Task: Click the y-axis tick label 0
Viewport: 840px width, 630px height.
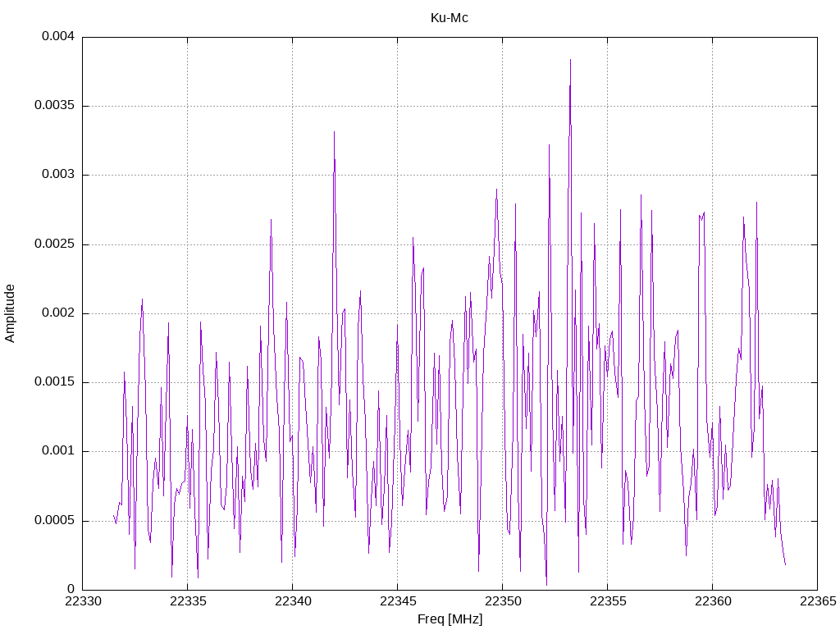Action: coord(71,589)
